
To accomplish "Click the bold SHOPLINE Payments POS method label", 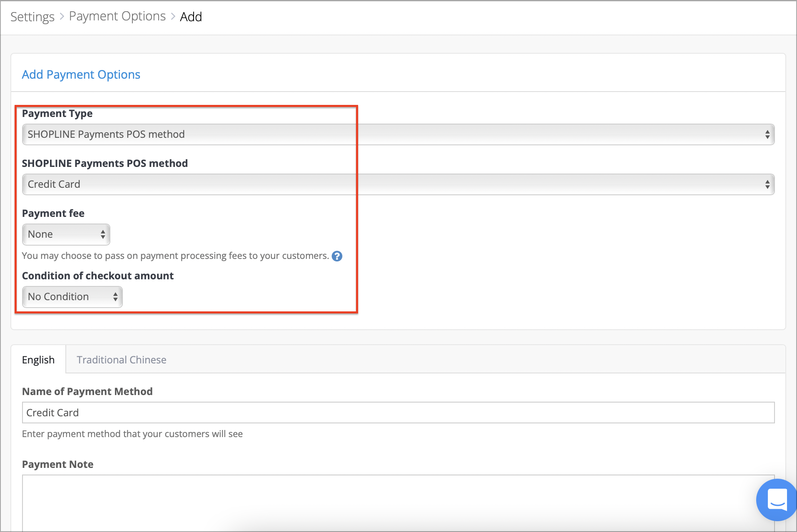I will point(105,163).
